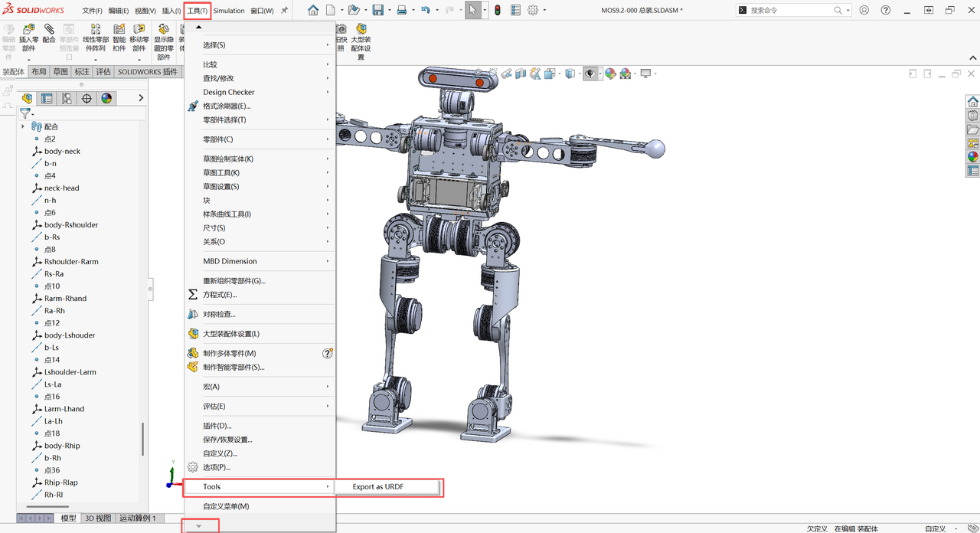Open the Simulation menu
Image resolution: width=980 pixels, height=533 pixels.
pyautogui.click(x=229, y=11)
